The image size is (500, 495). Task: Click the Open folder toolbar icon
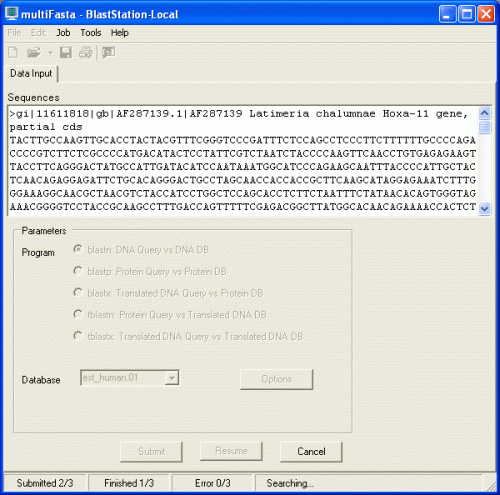33,52
